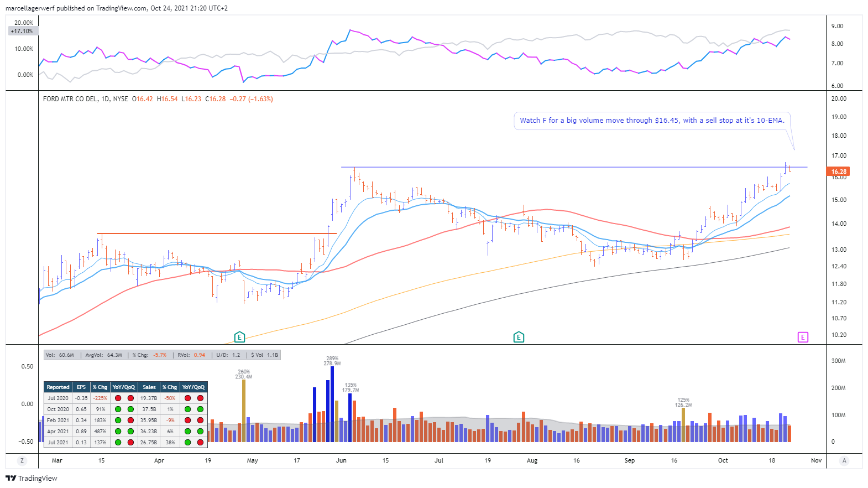Click the 26.75B sales cell
The height and width of the screenshot is (488, 868).
(x=149, y=443)
